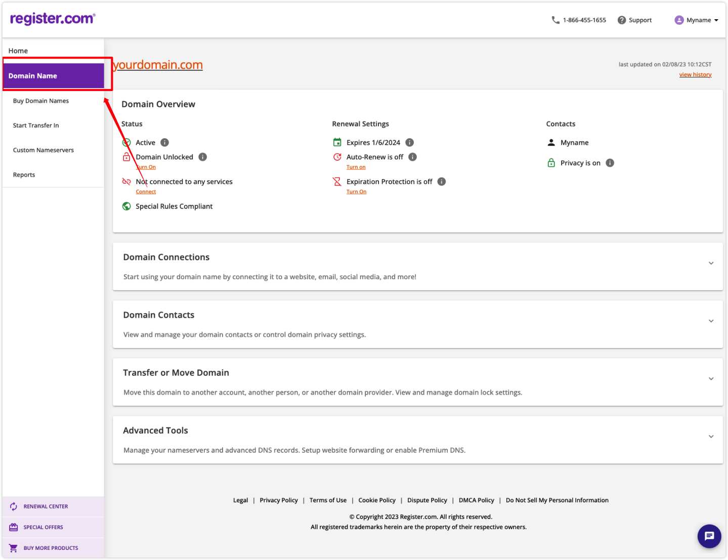This screenshot has width=728, height=560.
Task: Open the chat bubble in bottom corner
Action: tap(709, 536)
